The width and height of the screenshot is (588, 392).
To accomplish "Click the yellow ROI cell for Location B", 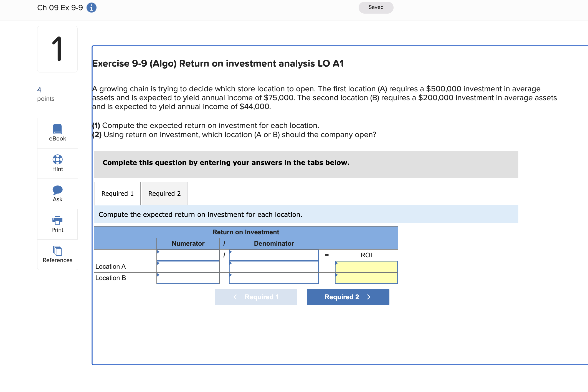I will point(366,278).
